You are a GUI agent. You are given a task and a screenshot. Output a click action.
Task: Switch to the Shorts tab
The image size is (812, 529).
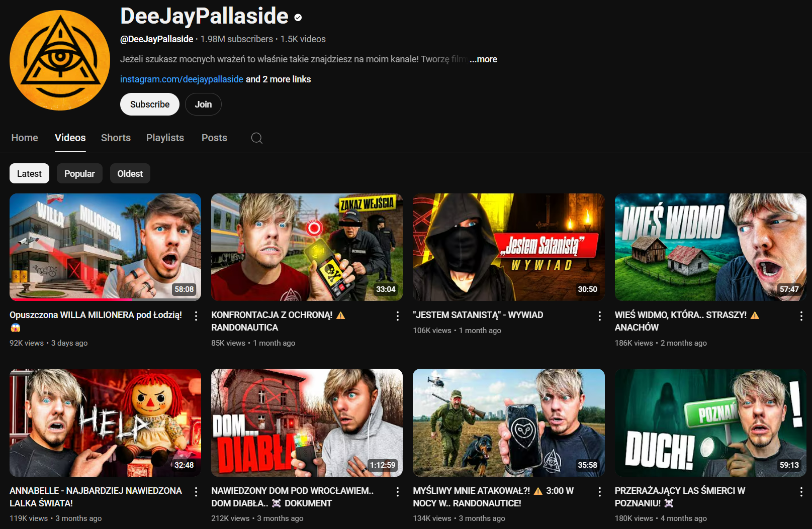coord(116,138)
